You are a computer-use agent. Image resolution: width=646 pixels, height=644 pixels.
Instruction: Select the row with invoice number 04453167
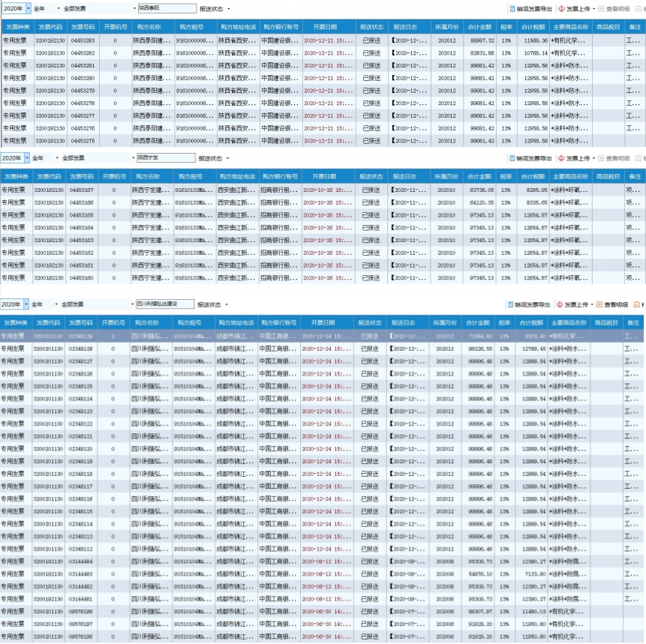(81, 190)
